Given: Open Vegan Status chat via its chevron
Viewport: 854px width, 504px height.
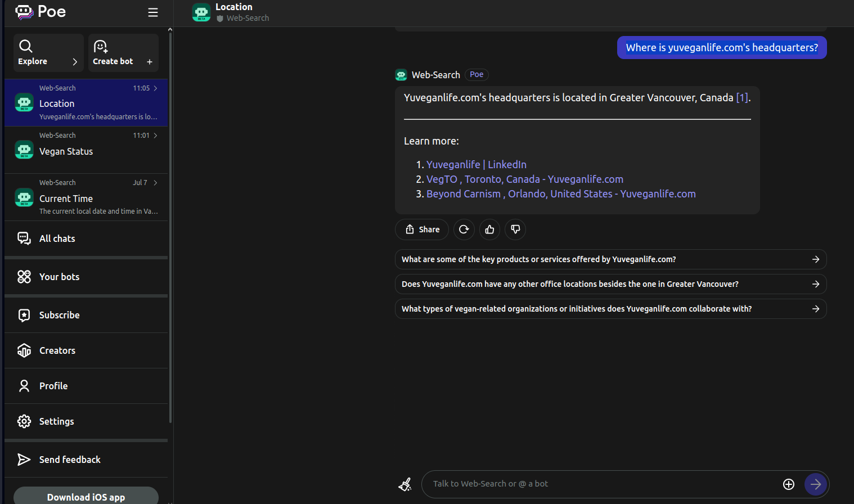Looking at the screenshot, I should tap(156, 136).
